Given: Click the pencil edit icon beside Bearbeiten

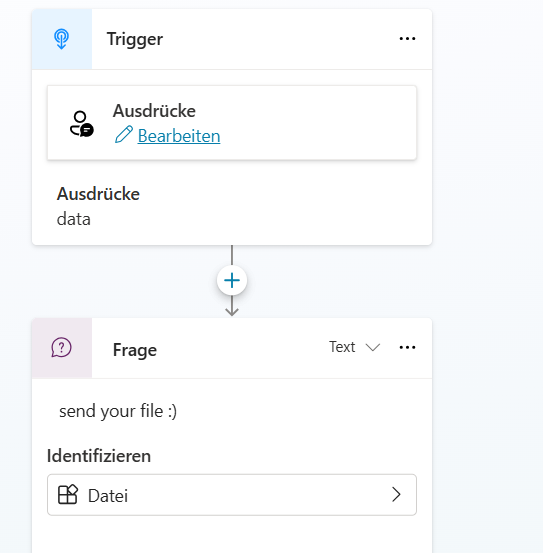Looking at the screenshot, I should click(124, 134).
